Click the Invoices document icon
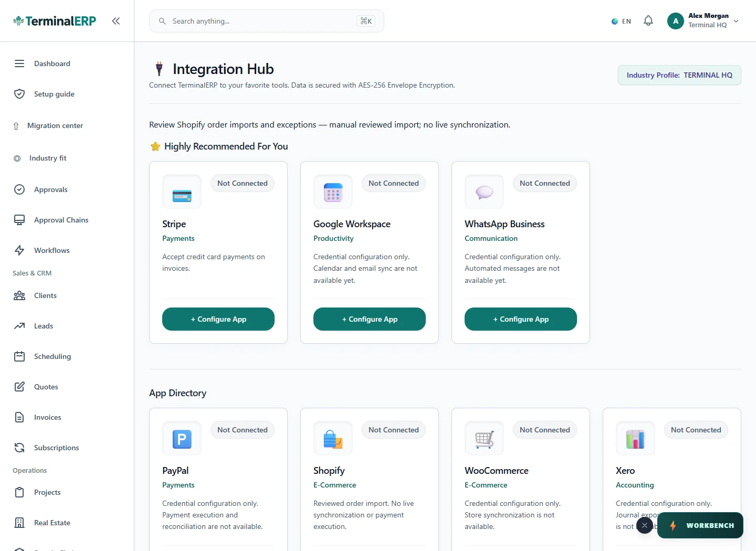 pos(19,417)
